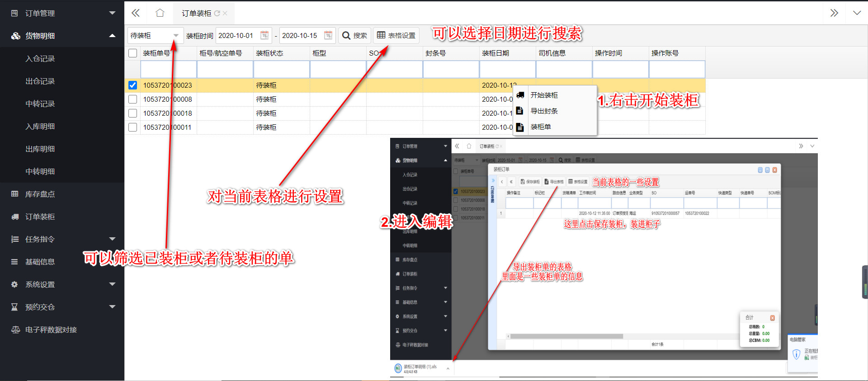Open the tab options chevron at top right
Screen dimensions: 868x381
[x=857, y=13]
